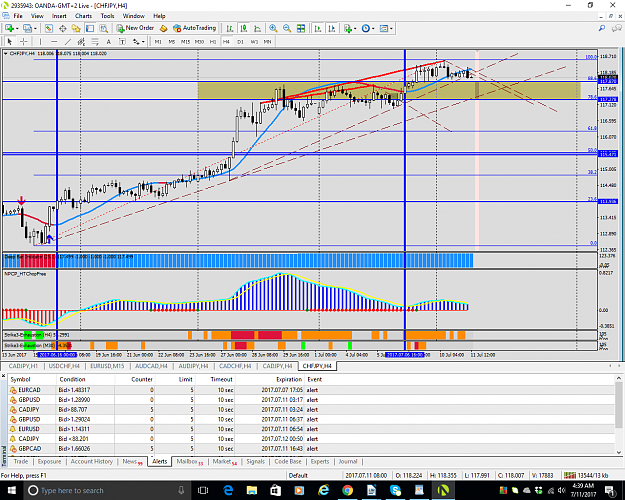
Task: Open the MetaEditor yellow book icon
Action: click(x=163, y=28)
